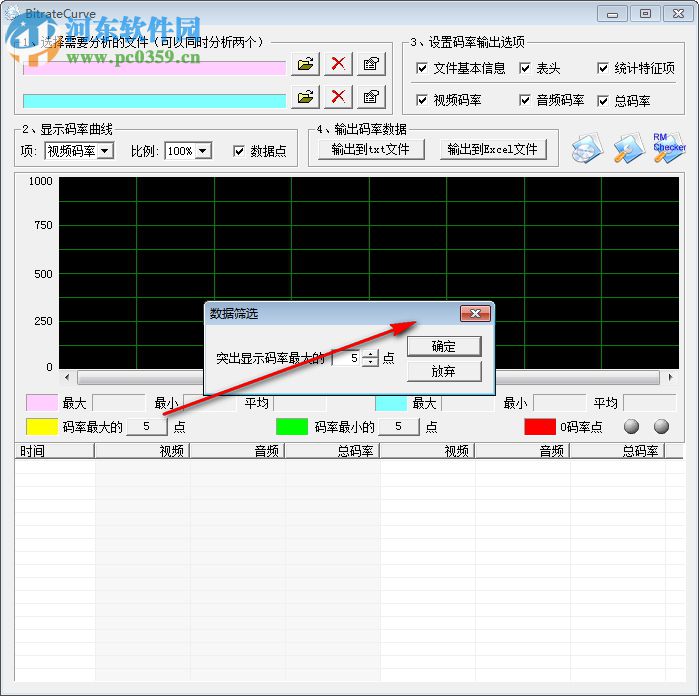Image resolution: width=699 pixels, height=696 pixels.
Task: Click the second 音频 column header
Action: [522, 451]
